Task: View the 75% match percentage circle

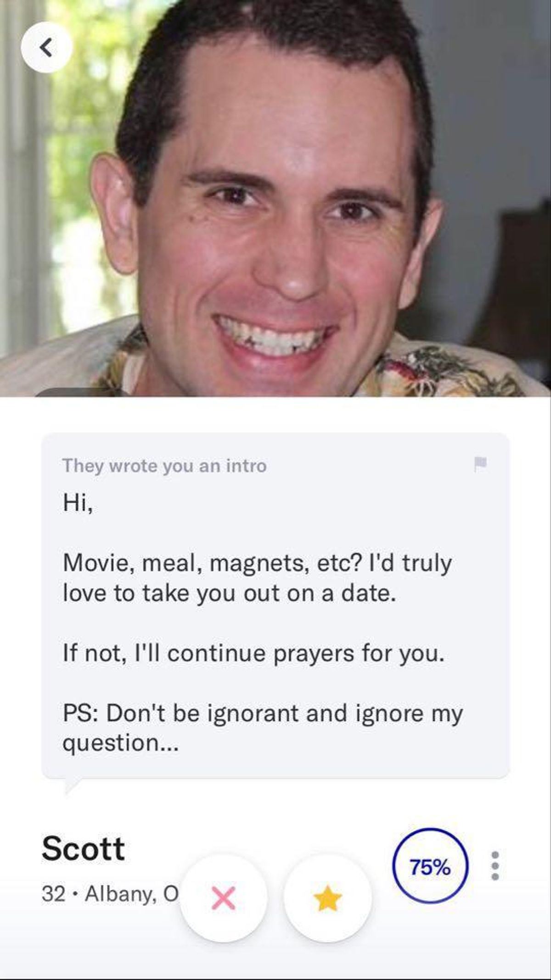Action: 430,866
